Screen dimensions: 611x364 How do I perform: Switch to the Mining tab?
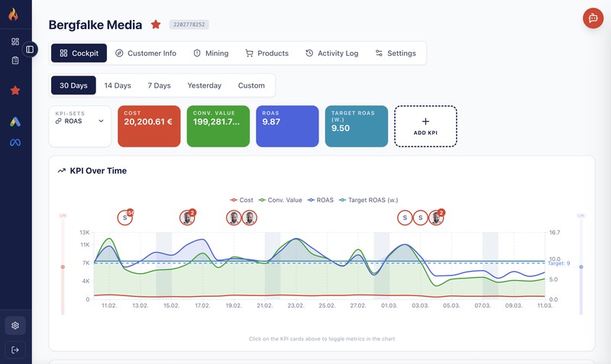pyautogui.click(x=211, y=53)
